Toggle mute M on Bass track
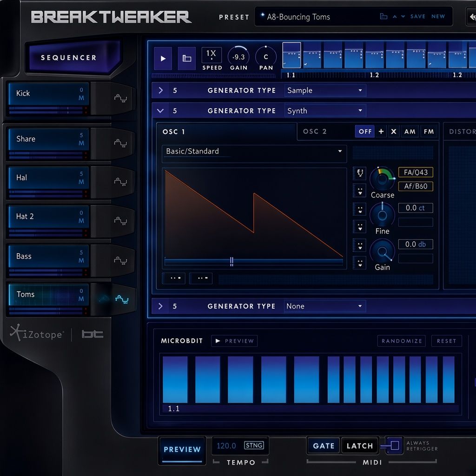The height and width of the screenshot is (476, 476). point(81,260)
